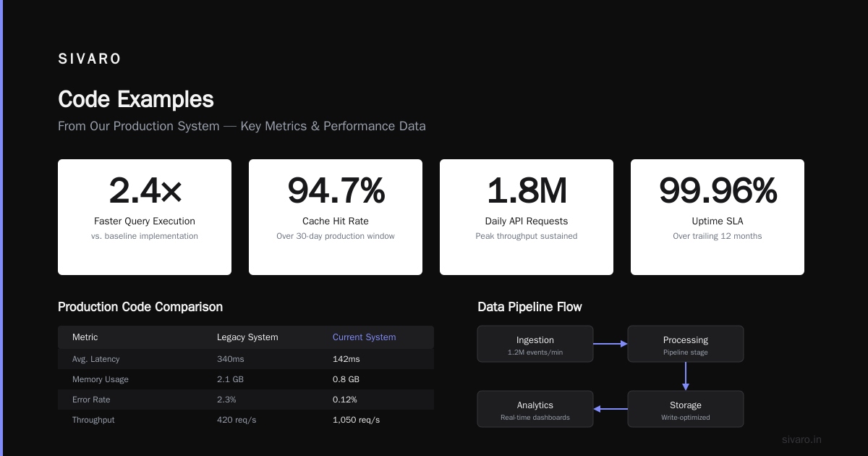Click arrow from Processing to Storage

point(686,376)
